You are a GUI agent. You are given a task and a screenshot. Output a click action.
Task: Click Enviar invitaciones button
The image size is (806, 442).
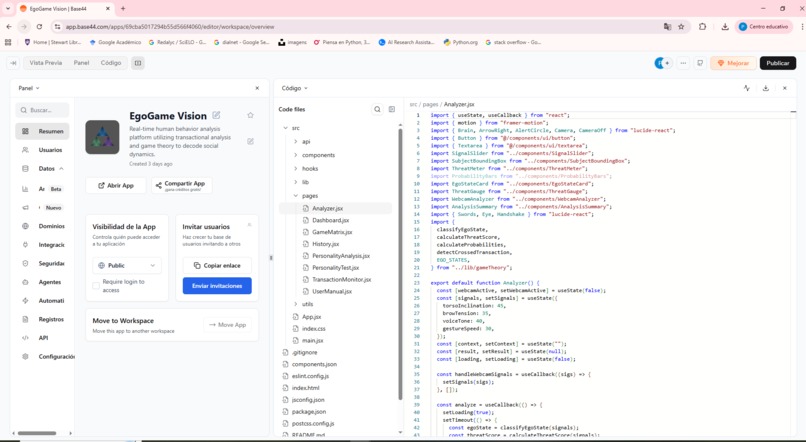coord(217,286)
